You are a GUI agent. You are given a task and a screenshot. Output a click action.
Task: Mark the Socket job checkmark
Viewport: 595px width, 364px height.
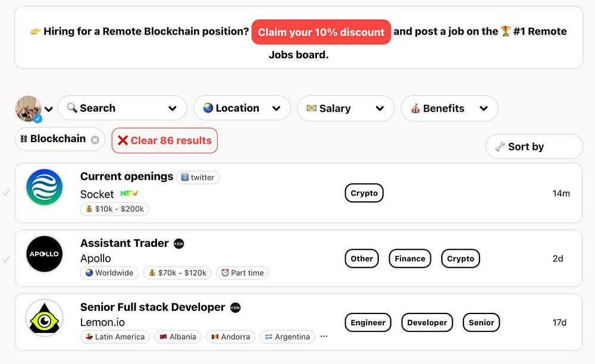point(6,193)
